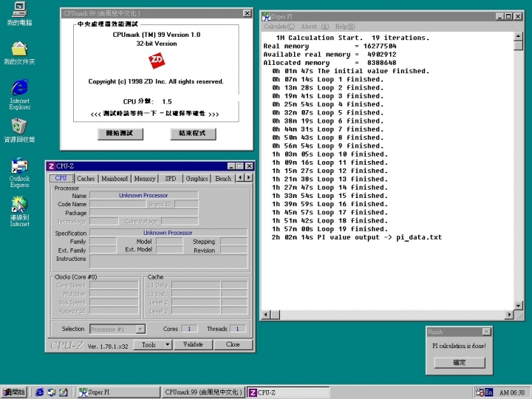Click Internet Explorer quick launch icon
The width and height of the screenshot is (532, 399).
39,392
